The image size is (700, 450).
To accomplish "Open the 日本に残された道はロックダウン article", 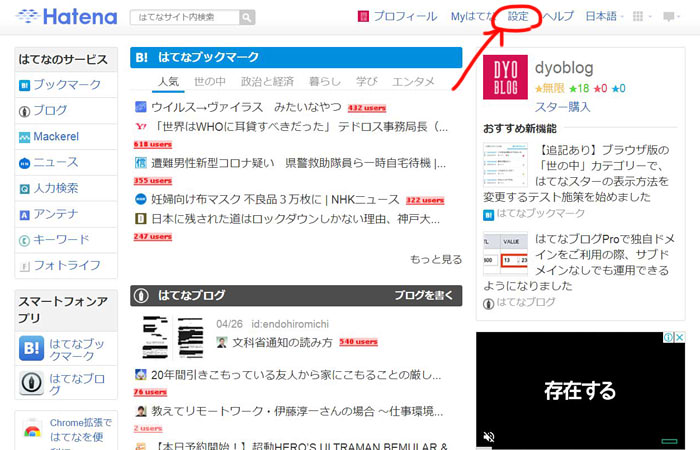I will (x=295, y=219).
